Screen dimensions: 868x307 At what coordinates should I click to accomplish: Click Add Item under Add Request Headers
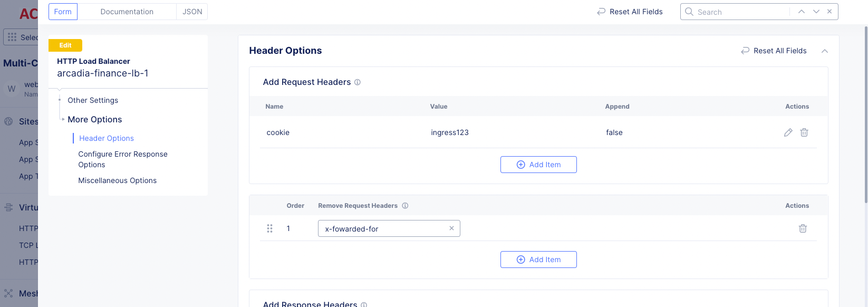point(538,164)
